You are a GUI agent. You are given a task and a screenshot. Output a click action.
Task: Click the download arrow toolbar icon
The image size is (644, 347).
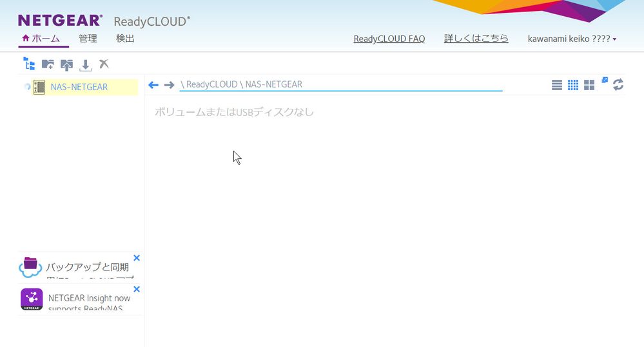(x=86, y=65)
